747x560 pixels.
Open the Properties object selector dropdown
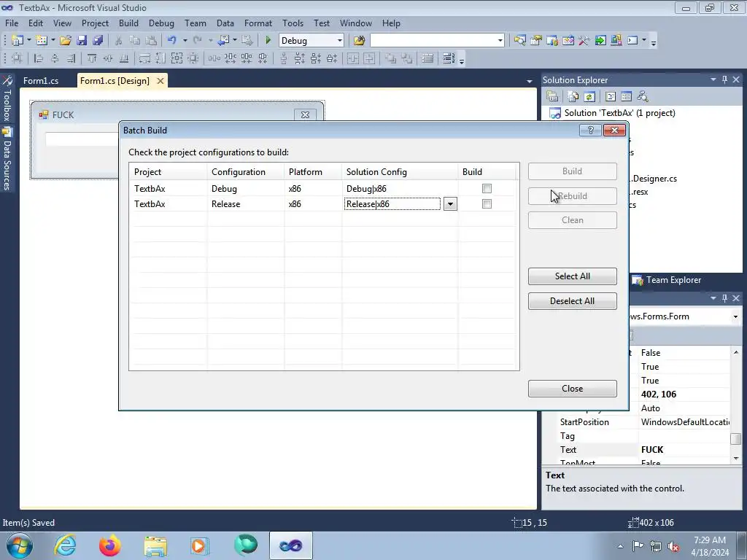pyautogui.click(x=735, y=316)
